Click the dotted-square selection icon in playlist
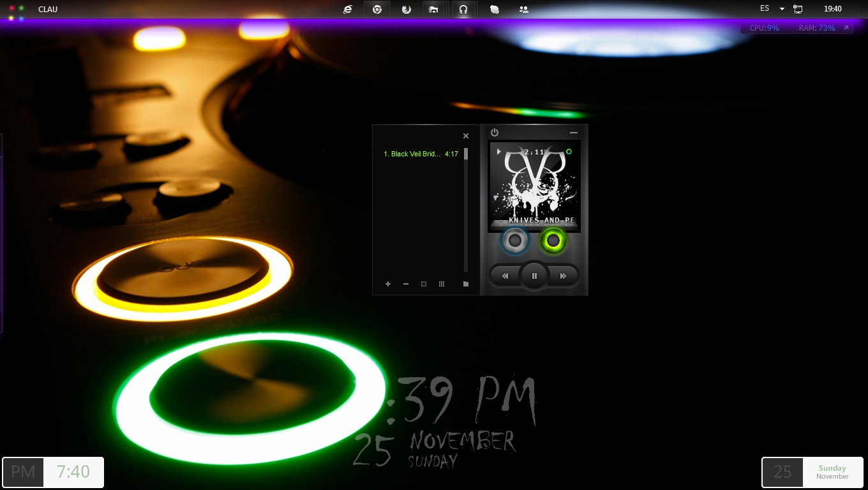Image resolution: width=868 pixels, height=490 pixels. coord(424,284)
